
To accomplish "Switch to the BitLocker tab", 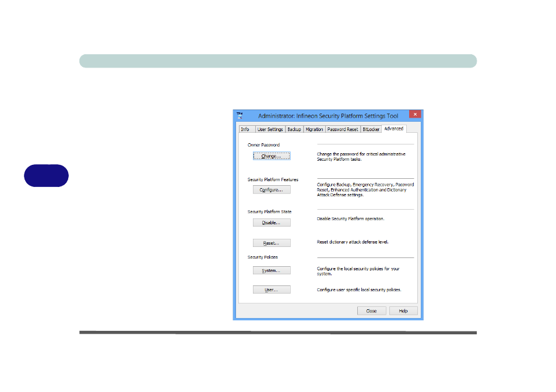I will 371,129.
